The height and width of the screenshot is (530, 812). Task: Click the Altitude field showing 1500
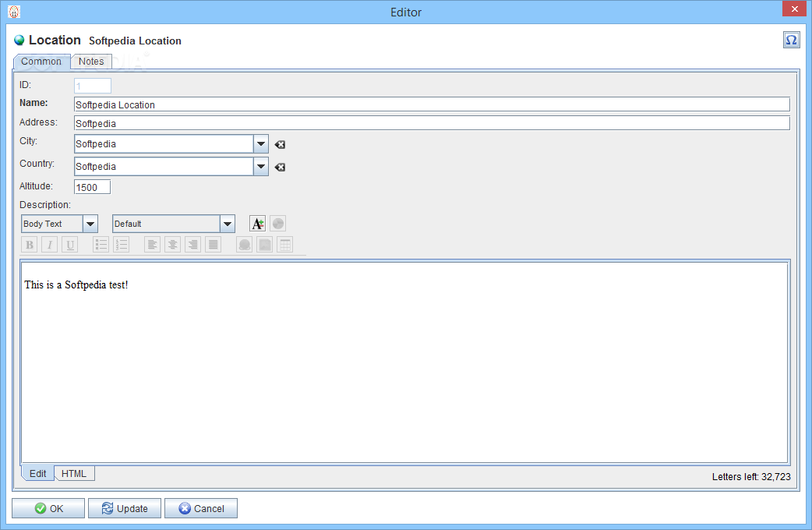coord(92,187)
